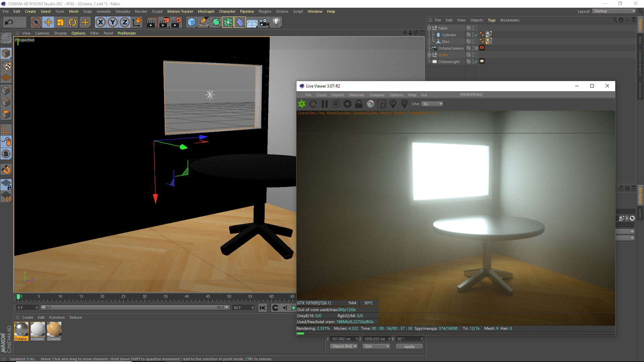
Task: Toggle OctaneLight green enable checkmark
Action: (x=476, y=62)
